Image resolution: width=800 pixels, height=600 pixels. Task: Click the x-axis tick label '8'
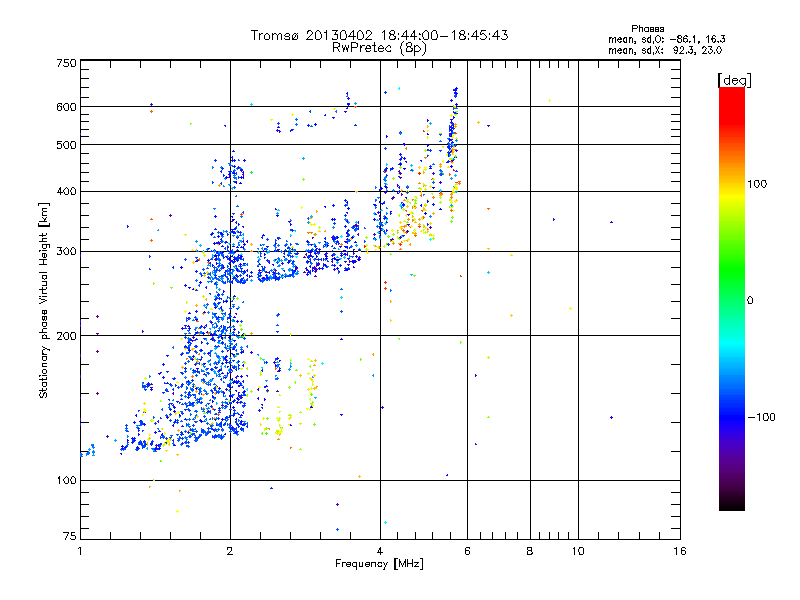[x=530, y=551]
